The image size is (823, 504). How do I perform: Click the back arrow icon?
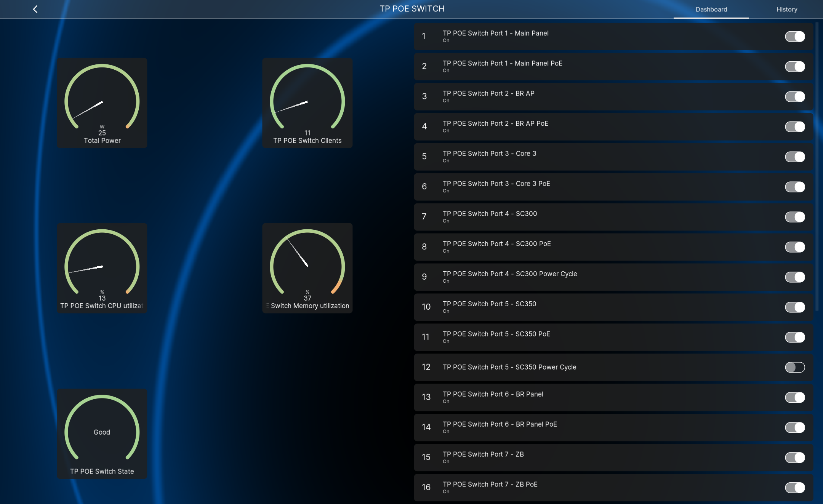(x=35, y=9)
